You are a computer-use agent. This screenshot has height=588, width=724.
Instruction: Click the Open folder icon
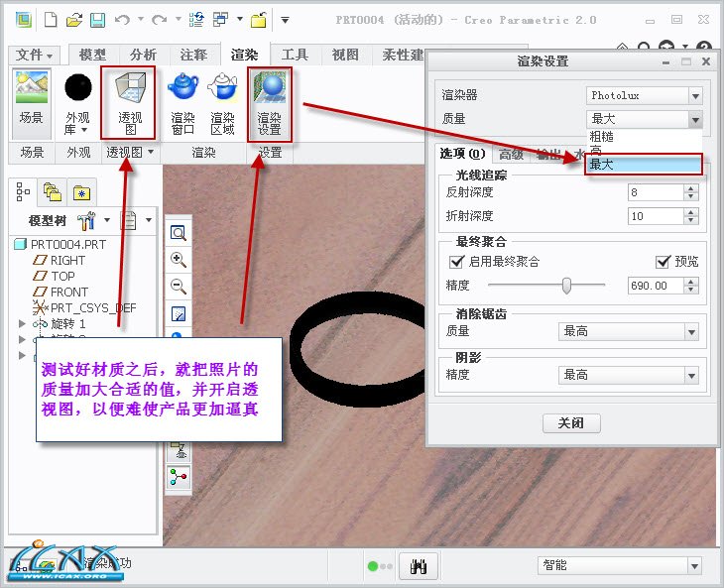pos(73,20)
